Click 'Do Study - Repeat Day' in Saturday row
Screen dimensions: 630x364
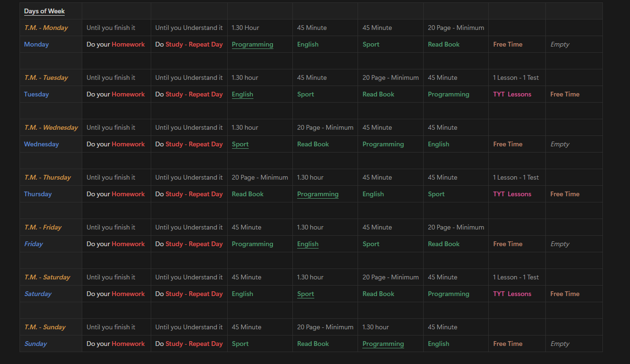pos(189,294)
